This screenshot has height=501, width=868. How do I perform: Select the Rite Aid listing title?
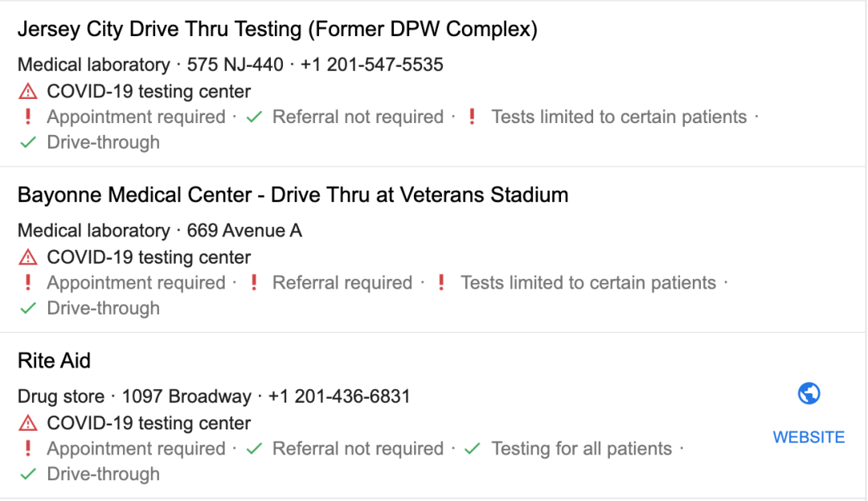[x=54, y=361]
